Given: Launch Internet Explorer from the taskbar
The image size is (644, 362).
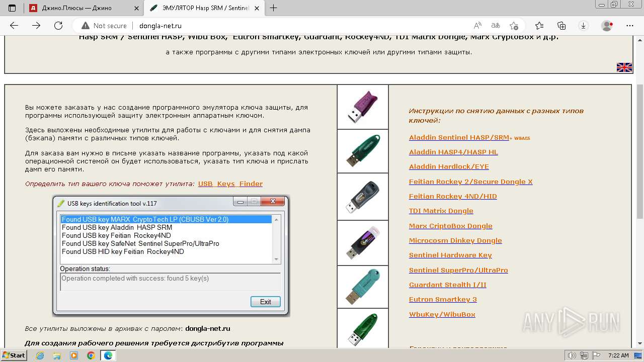Looking at the screenshot, I should point(40,355).
